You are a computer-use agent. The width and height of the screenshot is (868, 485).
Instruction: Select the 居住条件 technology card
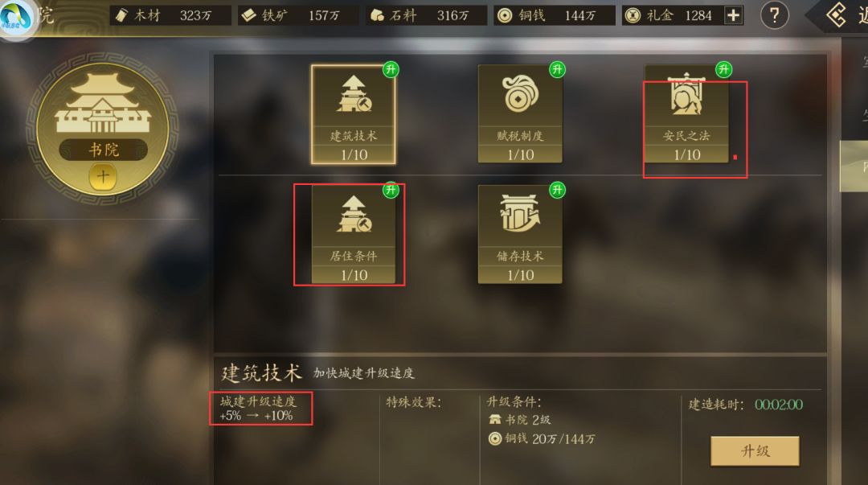tap(353, 235)
